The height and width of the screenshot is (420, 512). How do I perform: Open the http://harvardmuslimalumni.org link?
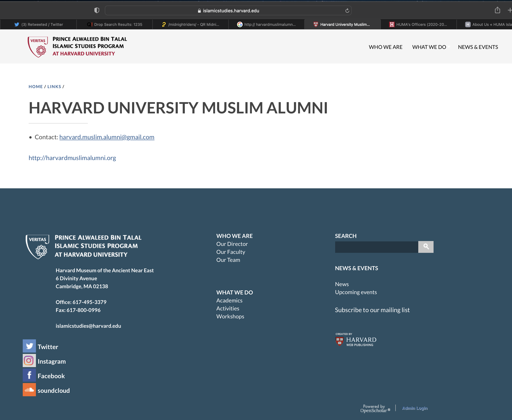pyautogui.click(x=72, y=158)
